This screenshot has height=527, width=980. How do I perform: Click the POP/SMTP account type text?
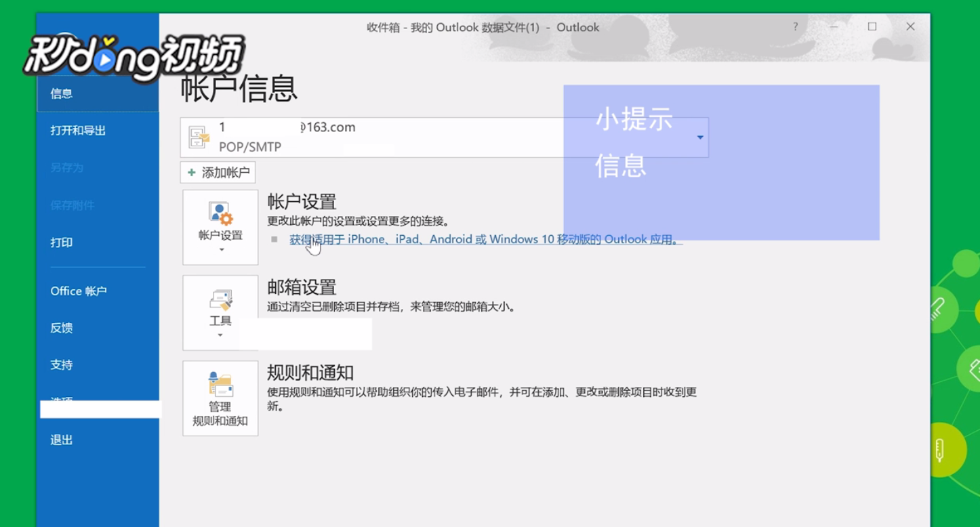tap(250, 147)
